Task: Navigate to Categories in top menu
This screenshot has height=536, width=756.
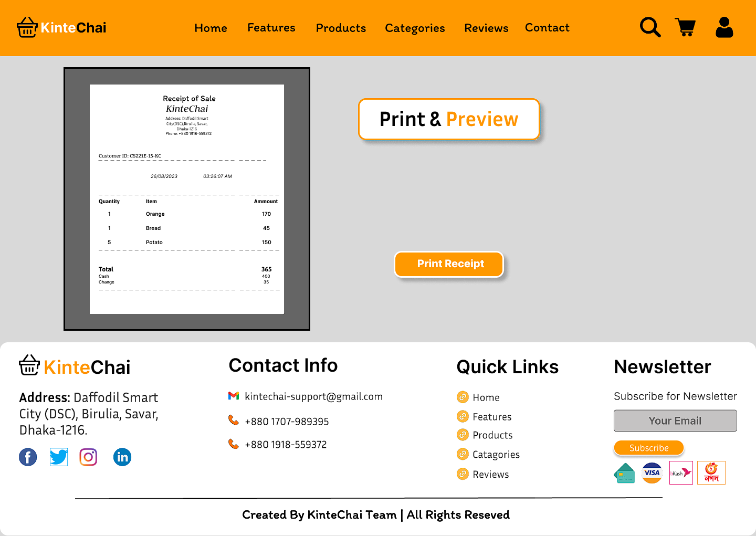Action: tap(415, 28)
